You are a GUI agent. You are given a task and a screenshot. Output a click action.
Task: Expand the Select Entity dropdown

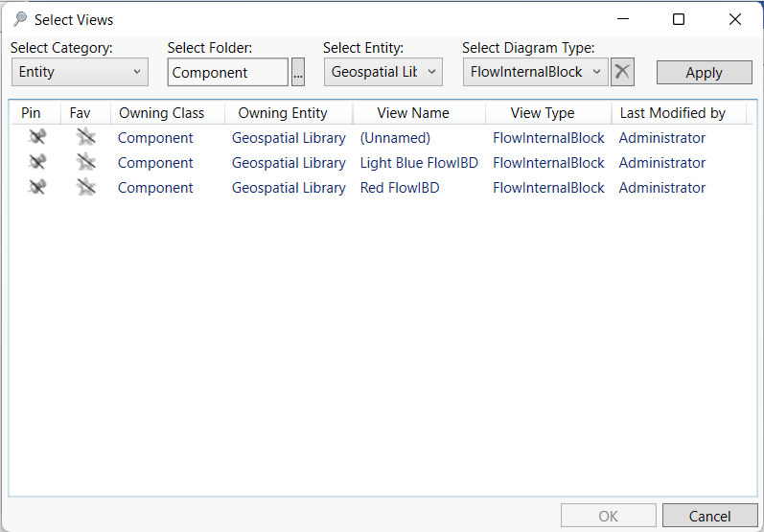point(382,72)
